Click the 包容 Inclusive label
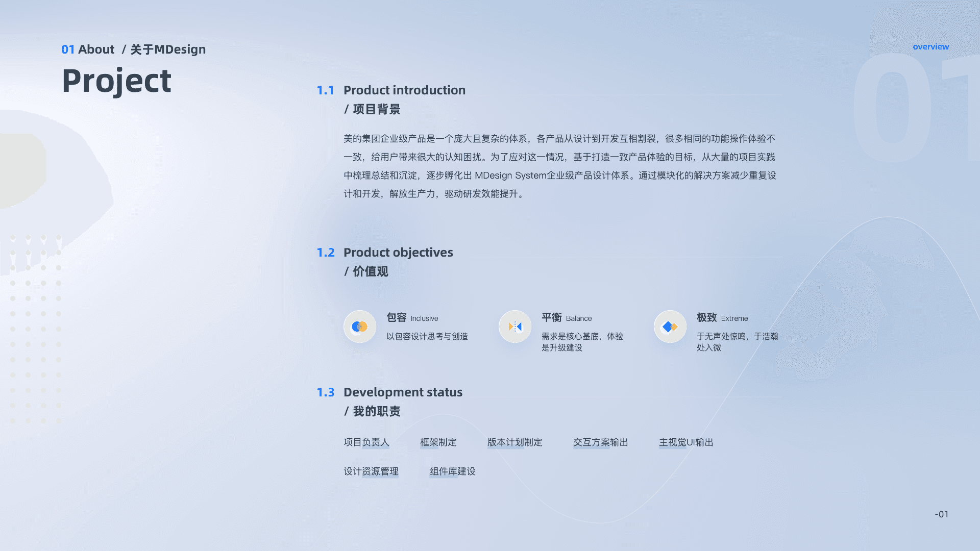Image resolution: width=980 pixels, height=551 pixels. [412, 318]
